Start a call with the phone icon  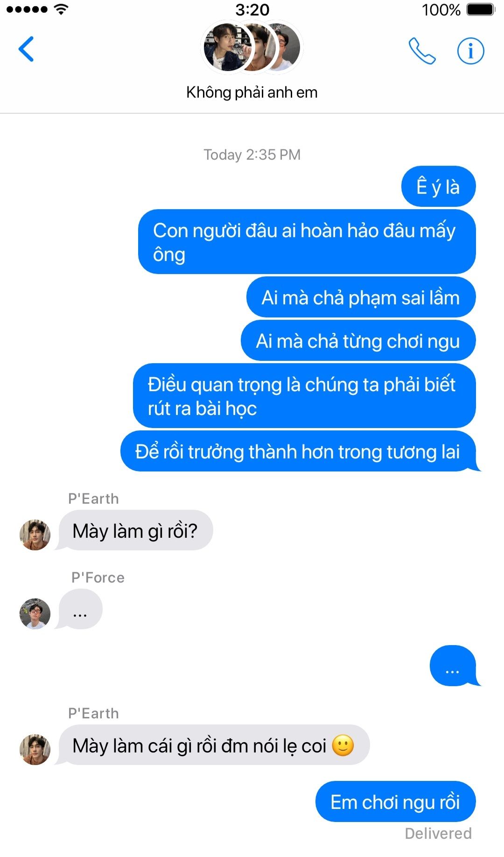[422, 51]
